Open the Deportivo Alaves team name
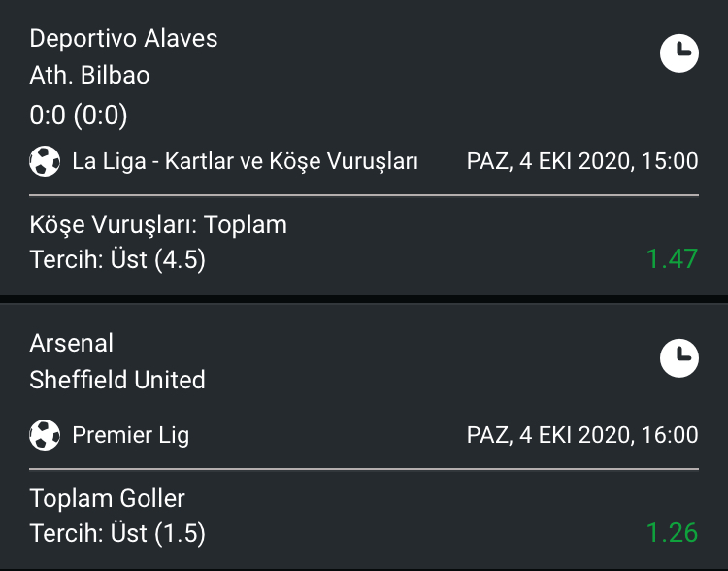This screenshot has width=728, height=571. pyautogui.click(x=123, y=38)
